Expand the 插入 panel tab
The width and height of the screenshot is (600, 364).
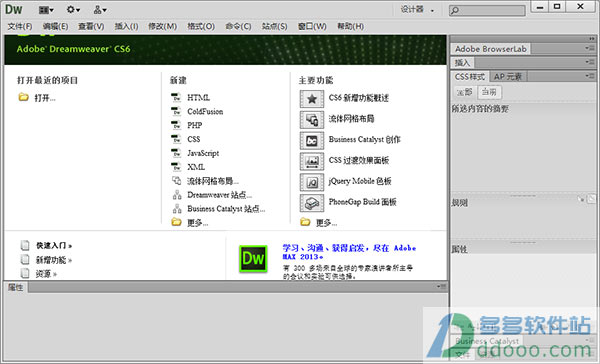point(462,62)
